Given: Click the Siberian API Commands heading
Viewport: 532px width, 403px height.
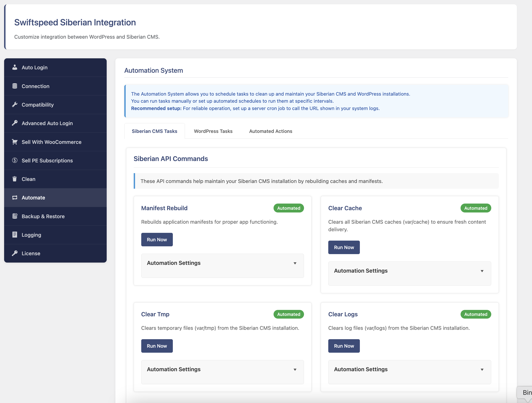Looking at the screenshot, I should (x=171, y=159).
